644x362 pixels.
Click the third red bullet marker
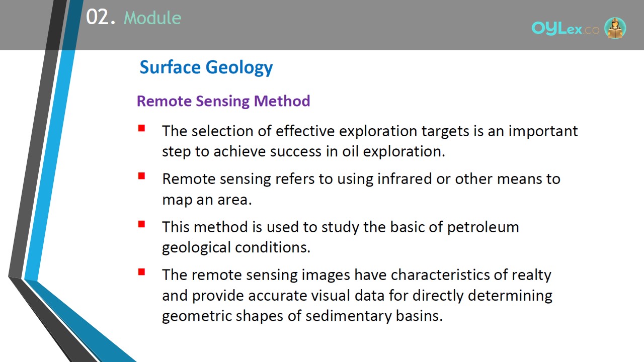(141, 224)
